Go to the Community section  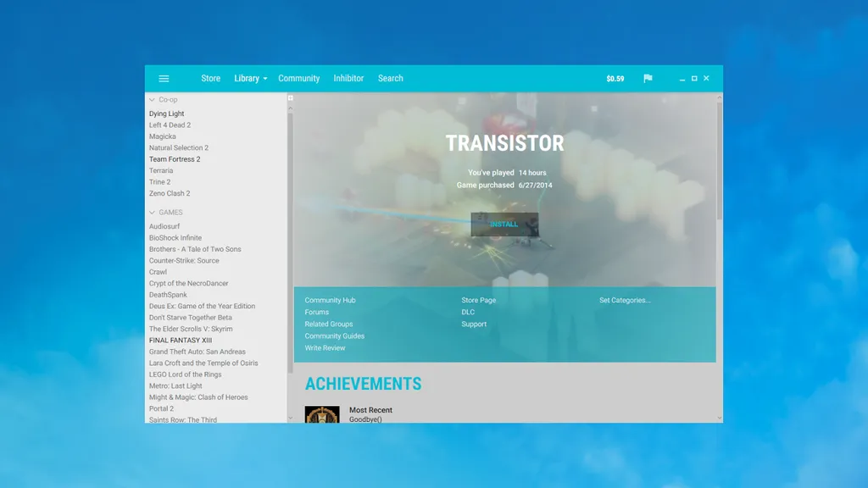click(299, 79)
